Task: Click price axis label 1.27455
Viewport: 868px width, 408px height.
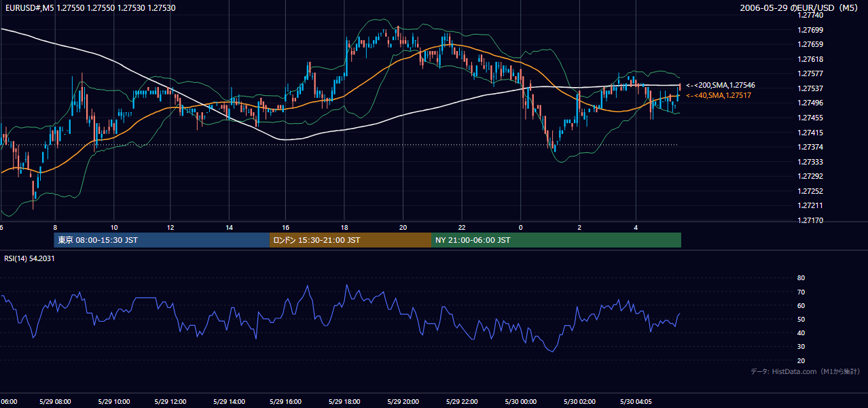Action: tap(810, 118)
